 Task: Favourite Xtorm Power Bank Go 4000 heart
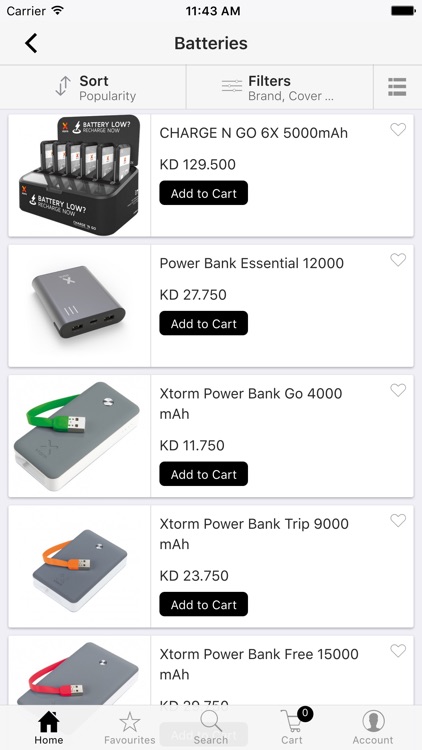click(x=398, y=390)
